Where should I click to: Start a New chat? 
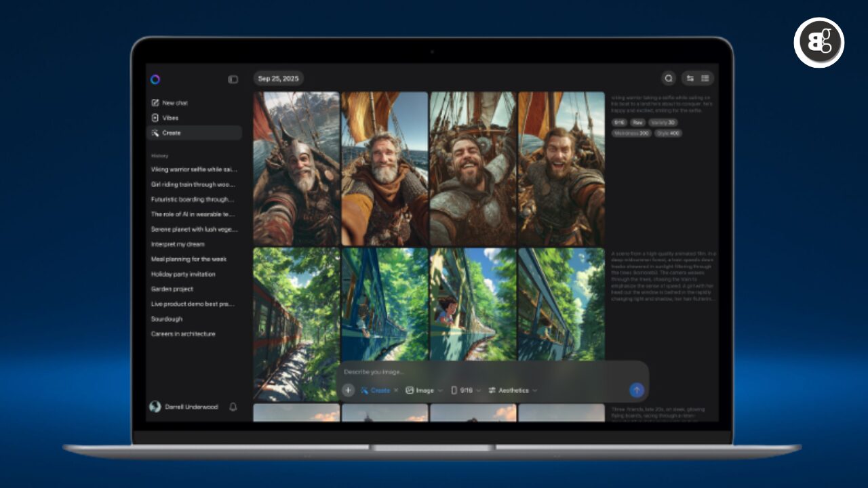[175, 103]
